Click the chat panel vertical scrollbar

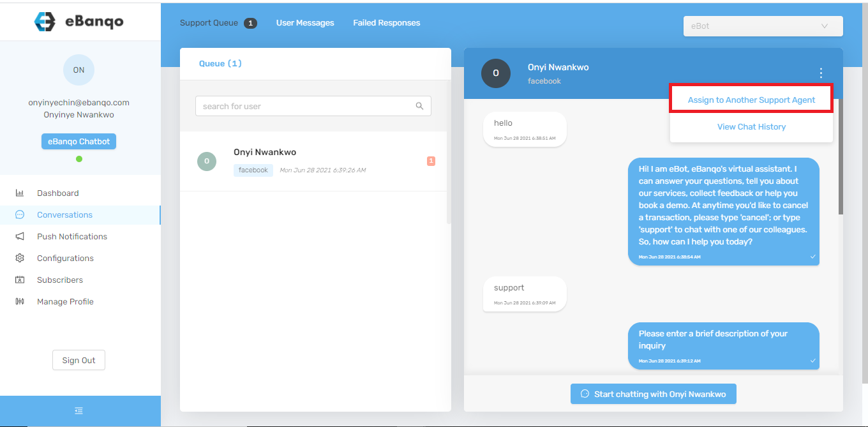pos(840,156)
